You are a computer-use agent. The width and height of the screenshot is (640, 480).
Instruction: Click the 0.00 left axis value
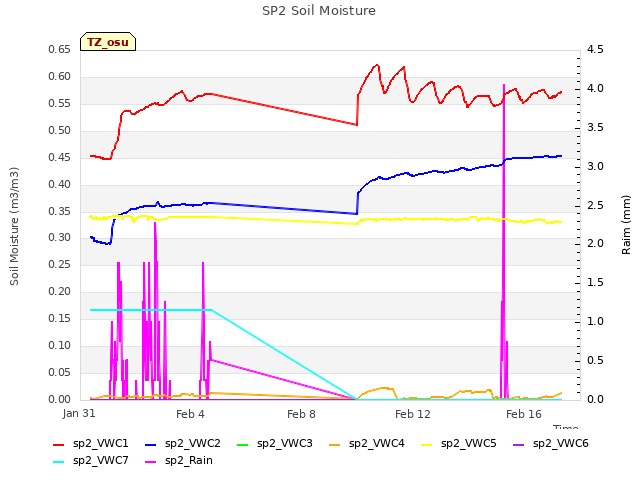pyautogui.click(x=60, y=399)
